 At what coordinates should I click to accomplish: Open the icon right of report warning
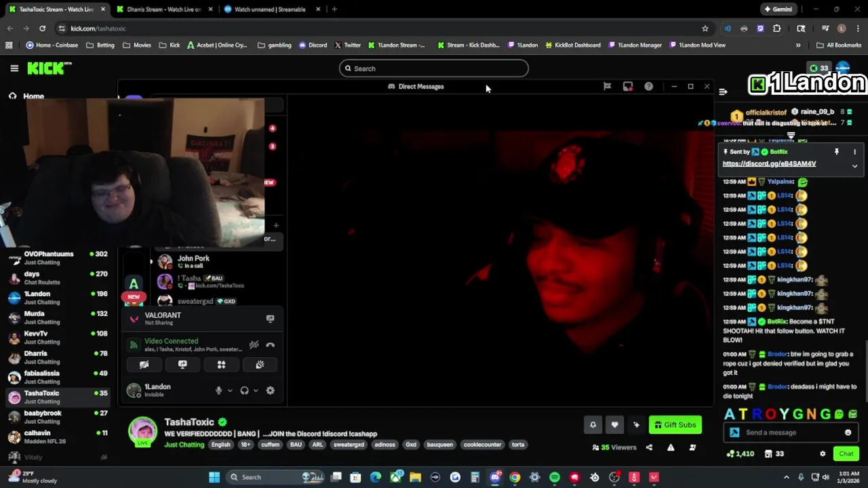pos(692,447)
